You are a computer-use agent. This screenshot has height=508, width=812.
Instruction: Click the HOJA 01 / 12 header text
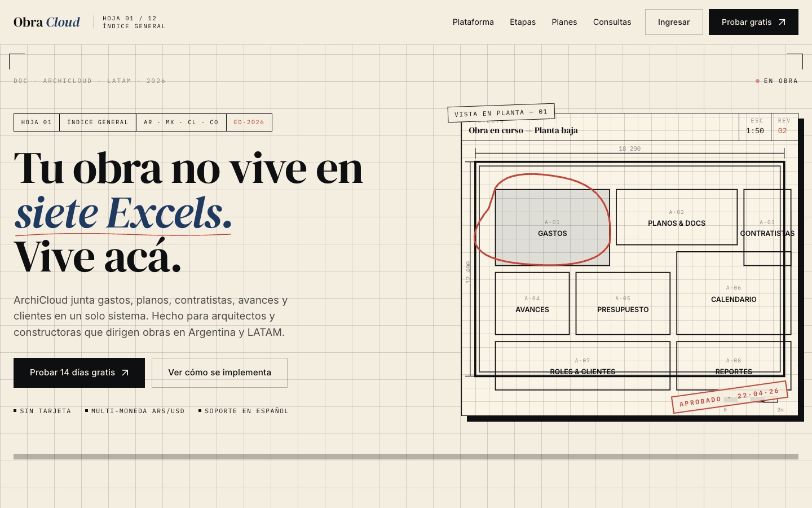pyautogui.click(x=130, y=18)
